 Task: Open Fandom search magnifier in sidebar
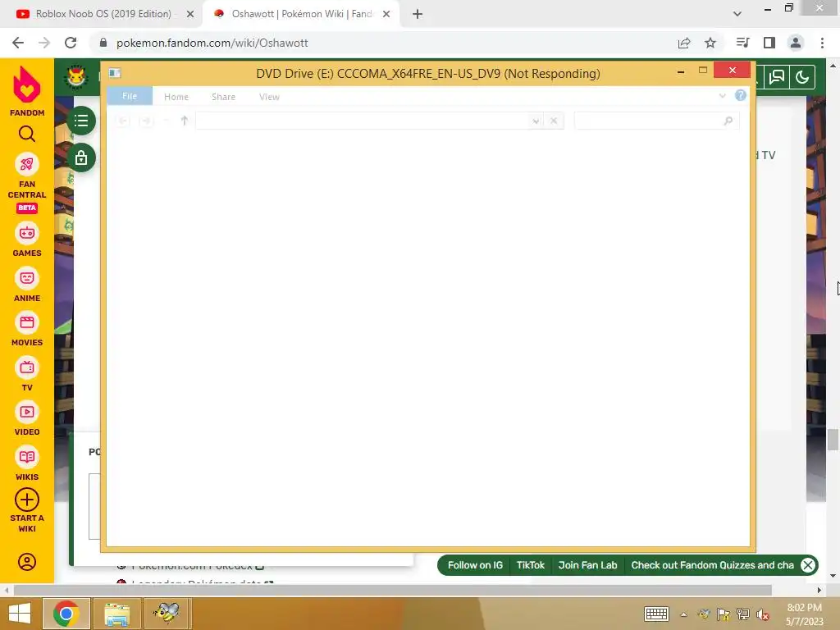click(x=27, y=134)
